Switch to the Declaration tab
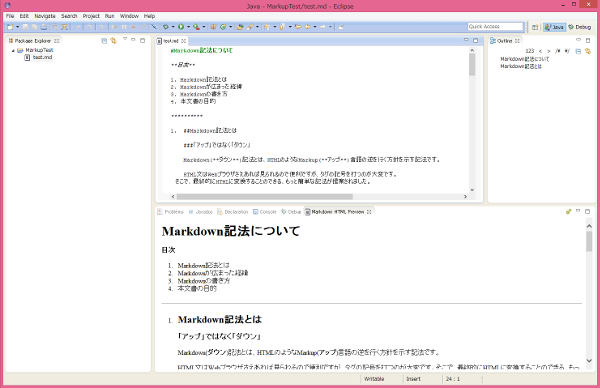Screen dimensions: 600x388 [x=233, y=212]
